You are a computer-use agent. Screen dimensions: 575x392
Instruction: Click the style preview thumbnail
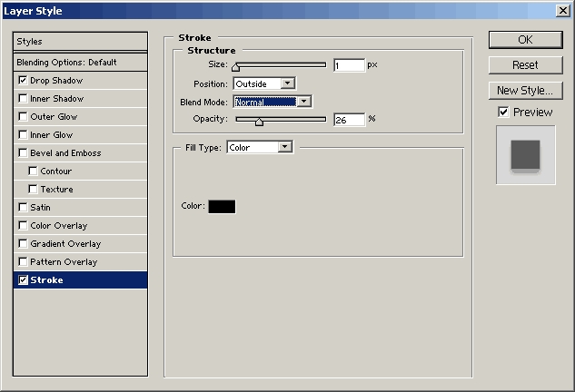[526, 155]
